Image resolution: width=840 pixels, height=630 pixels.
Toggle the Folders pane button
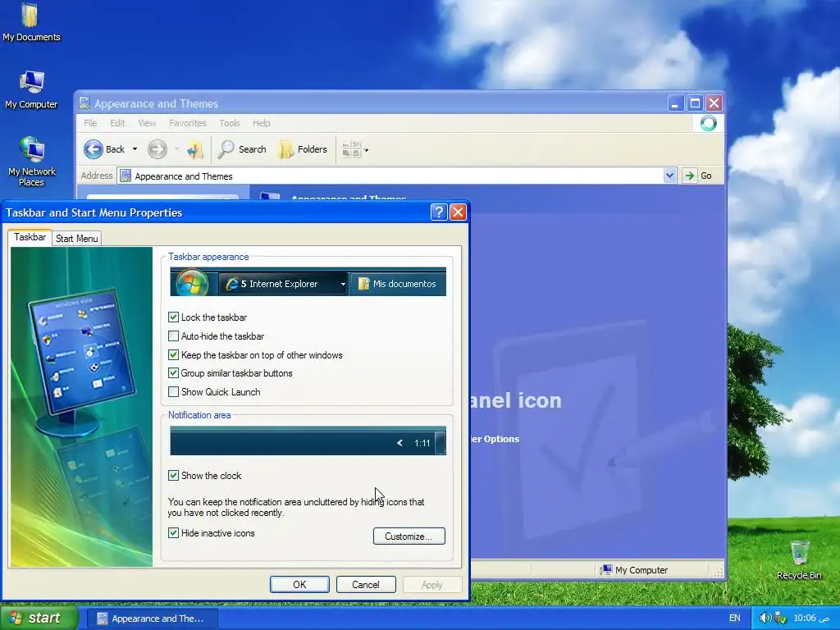303,149
